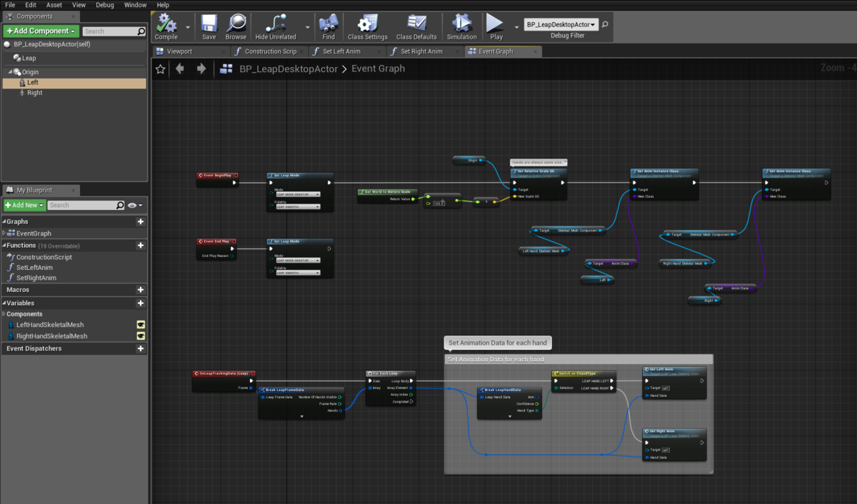The image size is (857, 504).
Task: Click the Play toolbar icon
Action: pos(496,24)
